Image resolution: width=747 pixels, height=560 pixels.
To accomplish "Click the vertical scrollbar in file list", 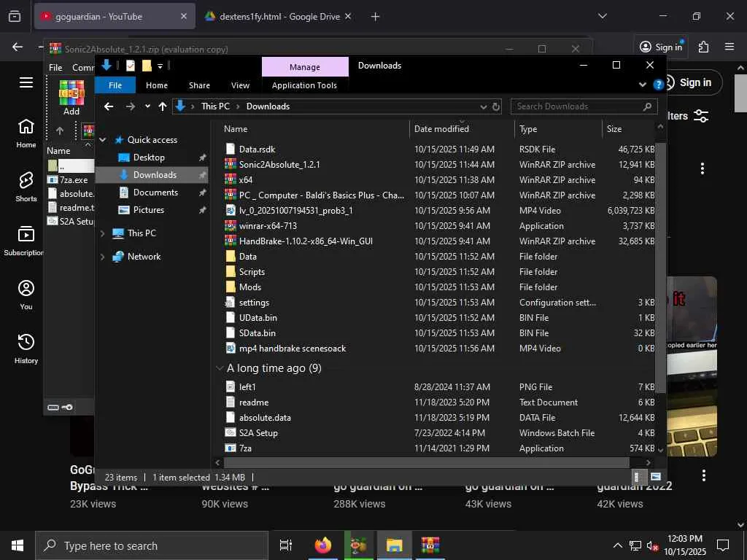I will (x=660, y=267).
